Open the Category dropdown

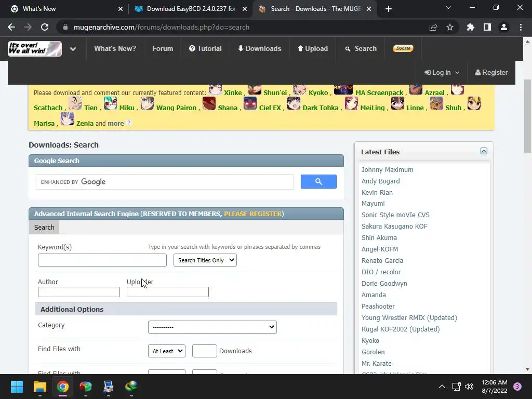pos(212,327)
